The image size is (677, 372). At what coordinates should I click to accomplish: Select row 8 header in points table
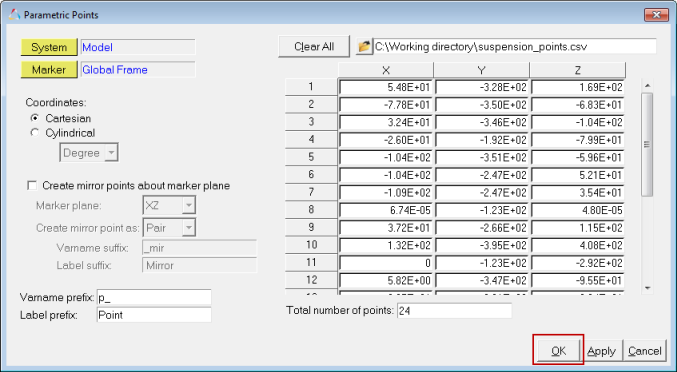311,210
